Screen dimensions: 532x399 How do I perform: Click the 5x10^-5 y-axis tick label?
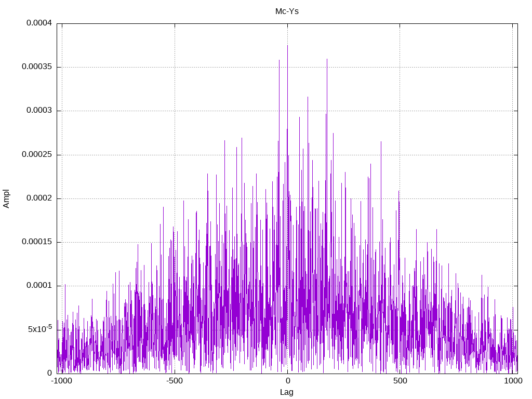40,329
